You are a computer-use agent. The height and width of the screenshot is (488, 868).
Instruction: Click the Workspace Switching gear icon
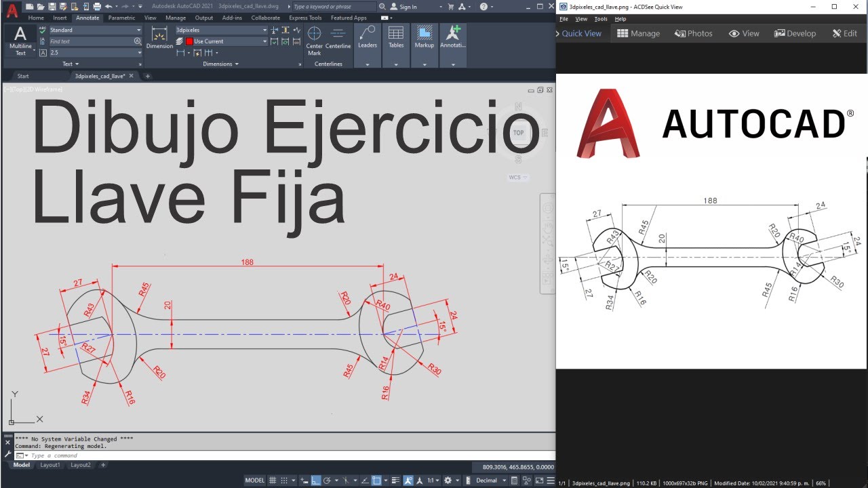[x=448, y=481]
